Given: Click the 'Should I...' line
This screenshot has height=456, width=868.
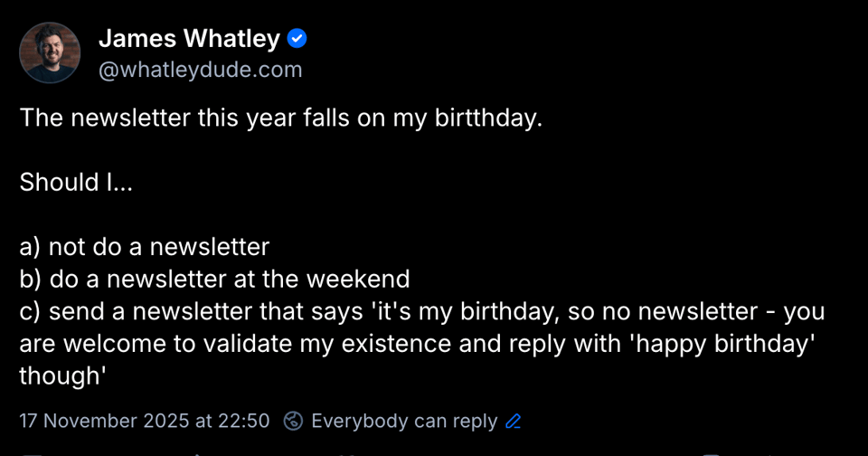Looking at the screenshot, I should pos(76,182).
